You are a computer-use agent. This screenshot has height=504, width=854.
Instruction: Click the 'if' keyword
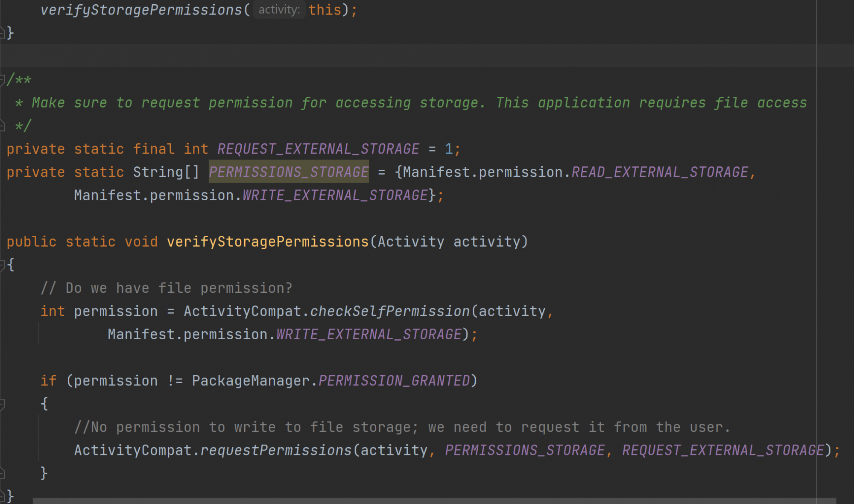(x=48, y=381)
